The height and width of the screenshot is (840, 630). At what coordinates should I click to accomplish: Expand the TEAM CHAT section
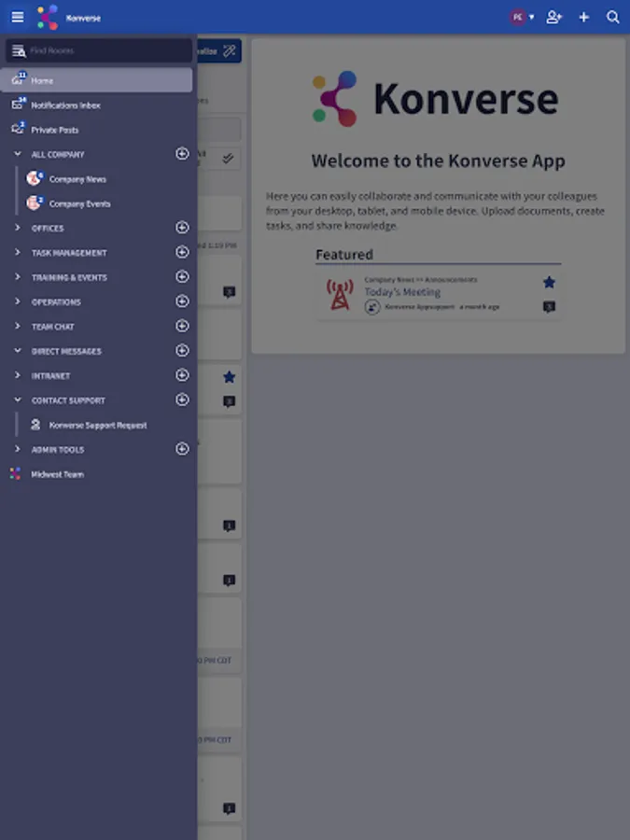click(18, 327)
